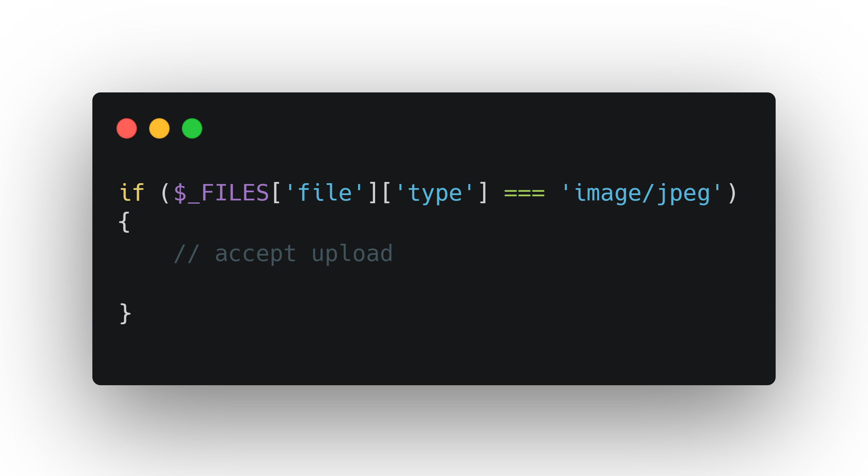Image resolution: width=868 pixels, height=476 pixels.
Task: Click the green === comparison operator
Action: click(x=524, y=193)
